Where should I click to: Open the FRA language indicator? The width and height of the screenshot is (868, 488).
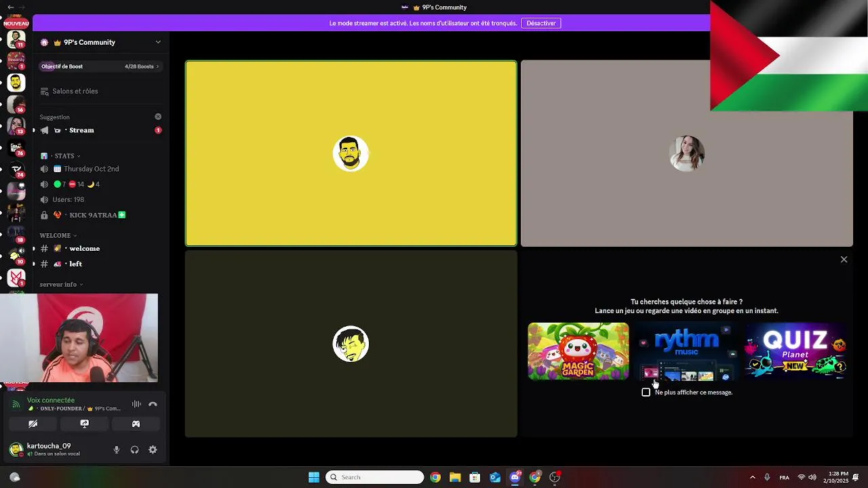click(784, 477)
